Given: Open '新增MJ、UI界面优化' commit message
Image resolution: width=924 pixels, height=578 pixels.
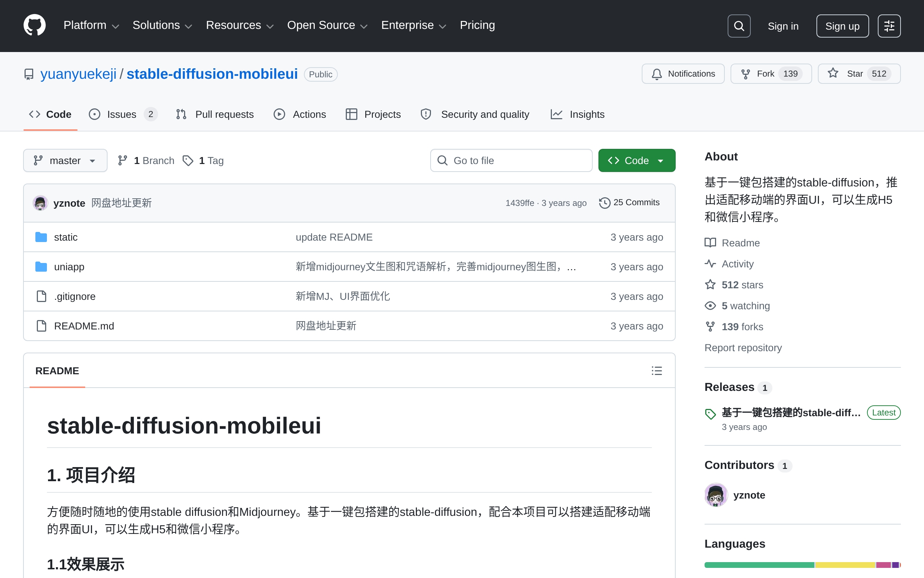Looking at the screenshot, I should 343,297.
